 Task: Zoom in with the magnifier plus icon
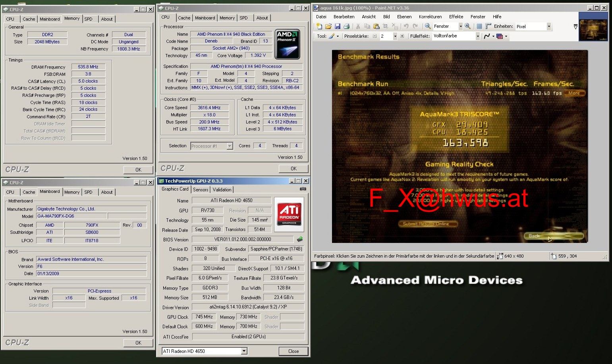coord(468,26)
